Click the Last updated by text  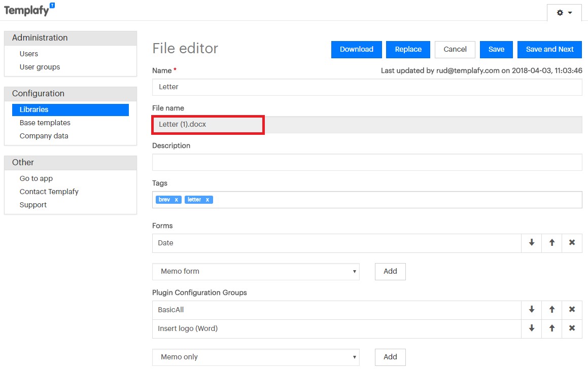click(481, 70)
